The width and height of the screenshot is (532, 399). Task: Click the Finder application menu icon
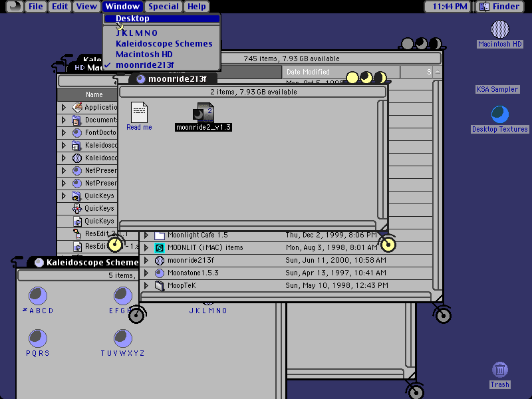point(484,7)
